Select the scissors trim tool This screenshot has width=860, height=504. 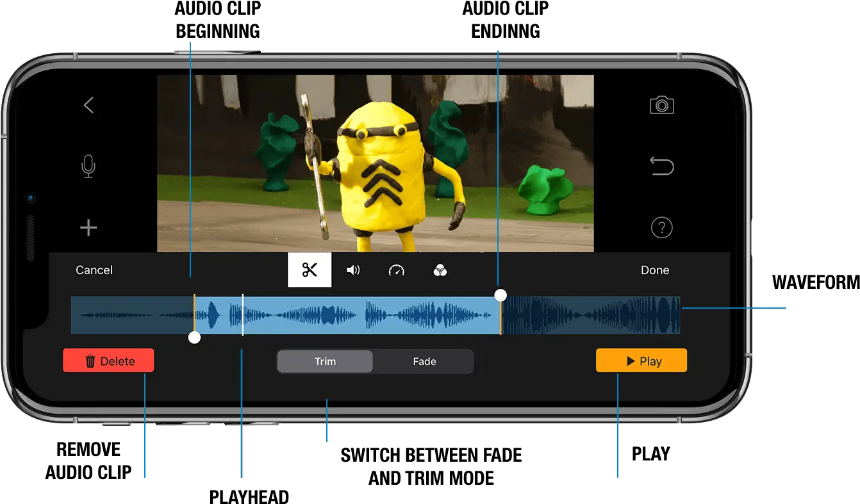(x=310, y=270)
